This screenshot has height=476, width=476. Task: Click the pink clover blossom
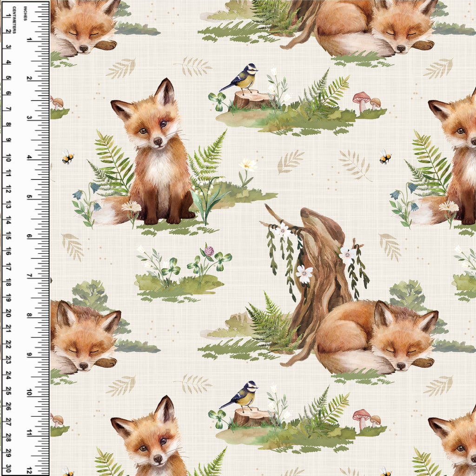pyautogui.click(x=210, y=251)
